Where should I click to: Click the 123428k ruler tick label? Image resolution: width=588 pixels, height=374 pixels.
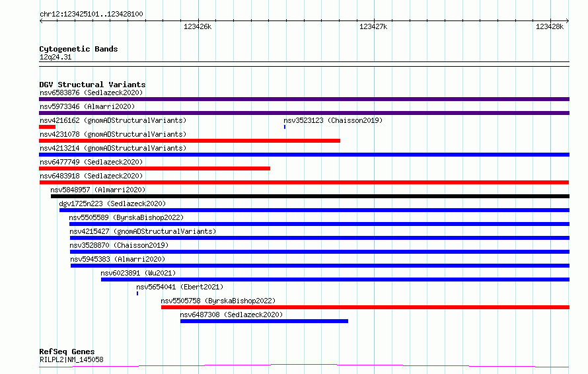click(550, 26)
